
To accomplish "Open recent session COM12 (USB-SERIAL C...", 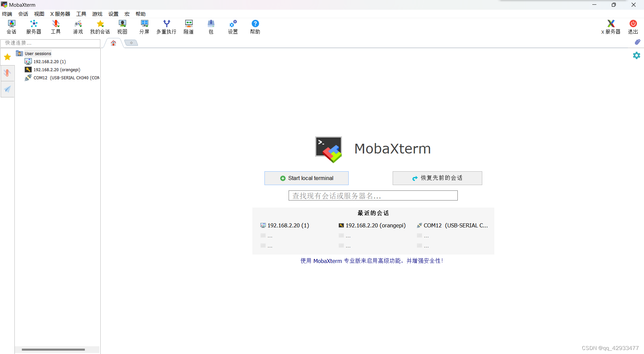I will (452, 225).
